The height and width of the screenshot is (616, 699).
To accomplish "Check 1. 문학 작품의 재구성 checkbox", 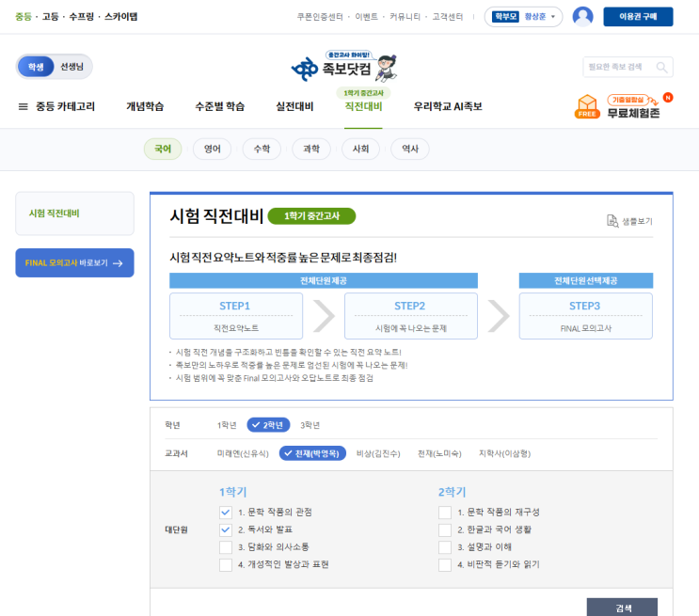I will 445,513.
